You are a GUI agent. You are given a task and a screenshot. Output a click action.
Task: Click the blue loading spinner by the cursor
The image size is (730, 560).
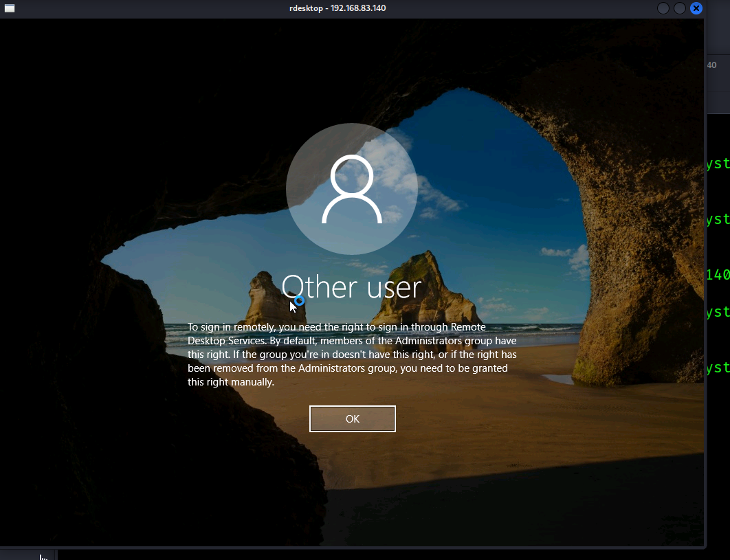[x=300, y=301]
